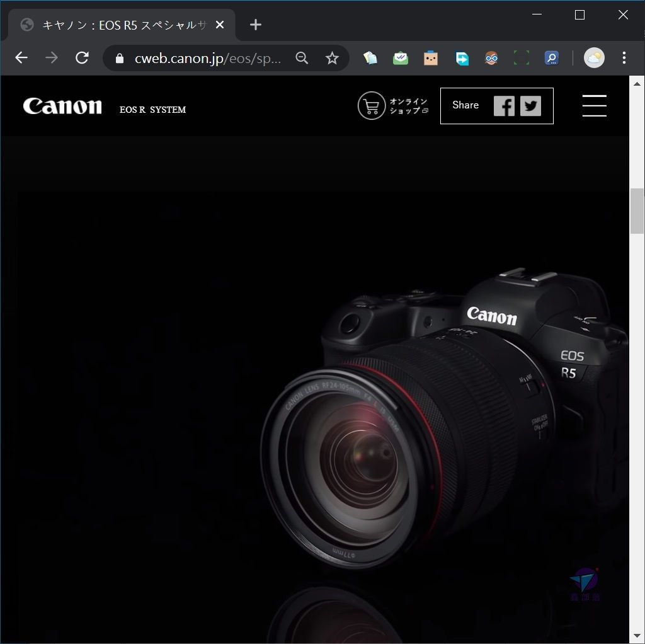Screen dimensions: 645x644
Task: Open the blue magnifier search extension
Action: click(552, 58)
